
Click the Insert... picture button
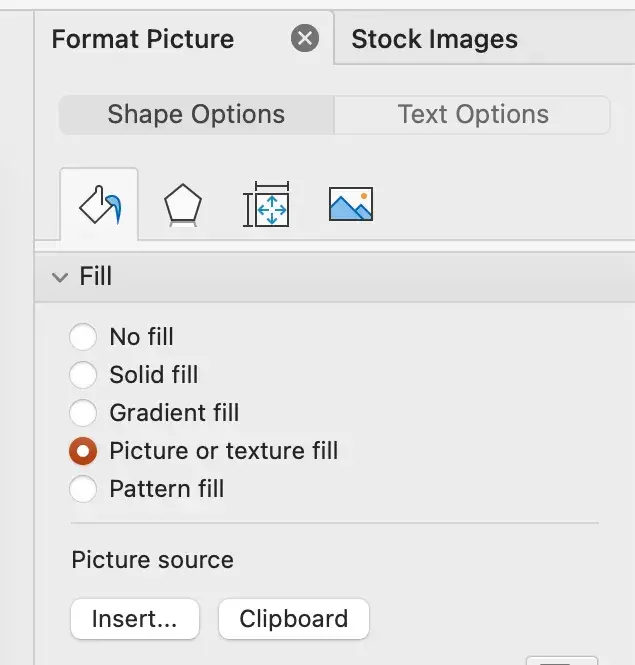[135, 619]
